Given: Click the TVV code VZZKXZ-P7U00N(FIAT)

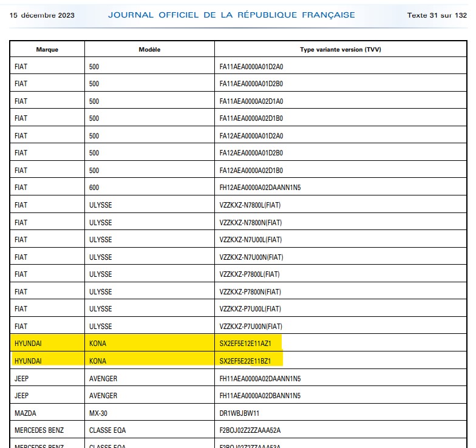Looking at the screenshot, I should (251, 327).
